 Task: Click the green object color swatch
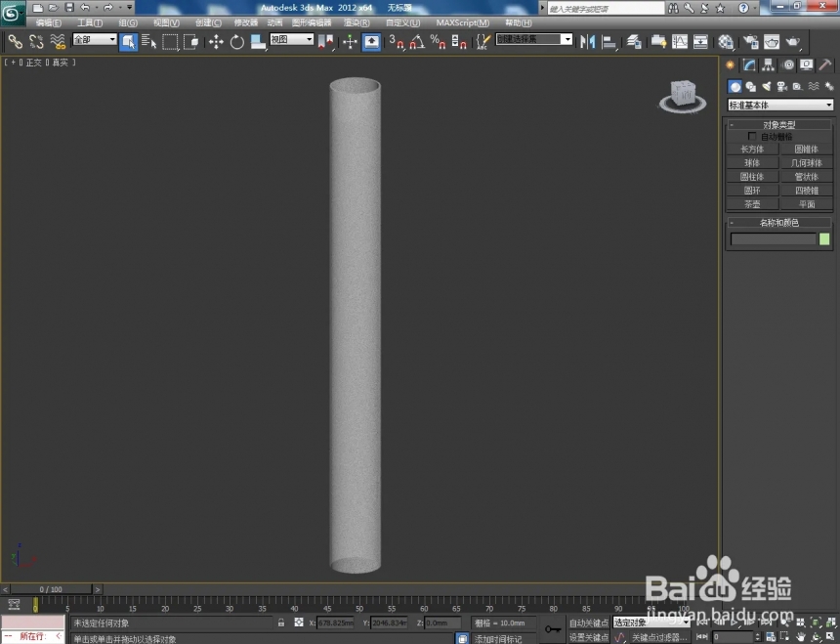[824, 239]
